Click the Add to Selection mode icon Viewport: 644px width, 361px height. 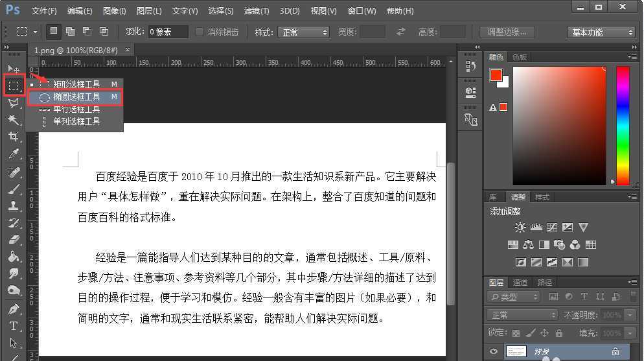click(x=70, y=32)
